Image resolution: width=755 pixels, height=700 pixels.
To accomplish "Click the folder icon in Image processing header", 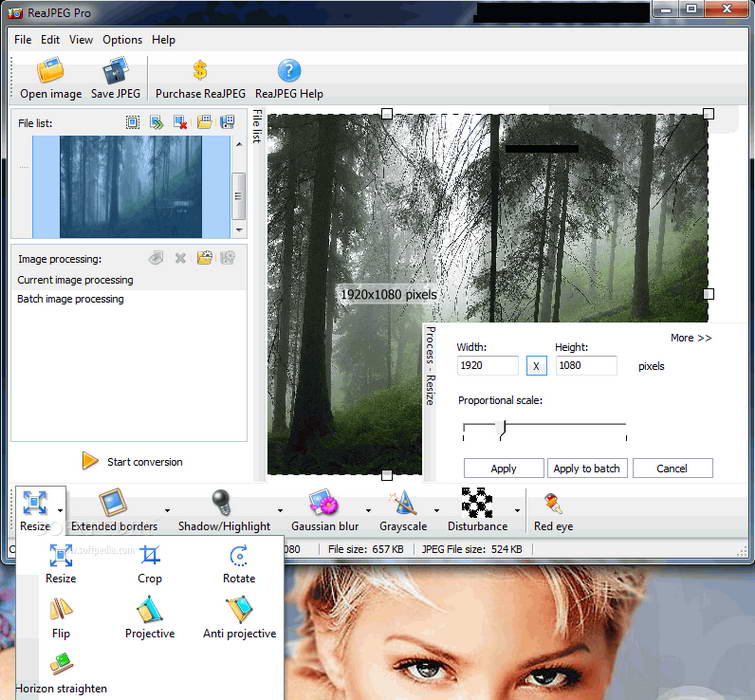I will pyautogui.click(x=204, y=258).
